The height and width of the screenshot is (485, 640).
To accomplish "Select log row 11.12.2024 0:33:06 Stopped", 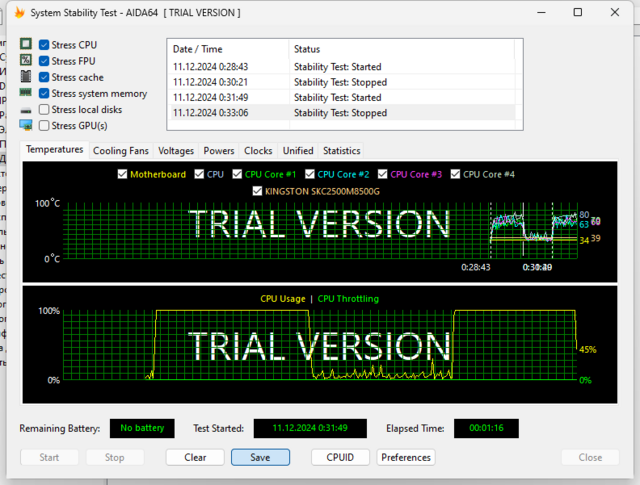I will (x=341, y=113).
